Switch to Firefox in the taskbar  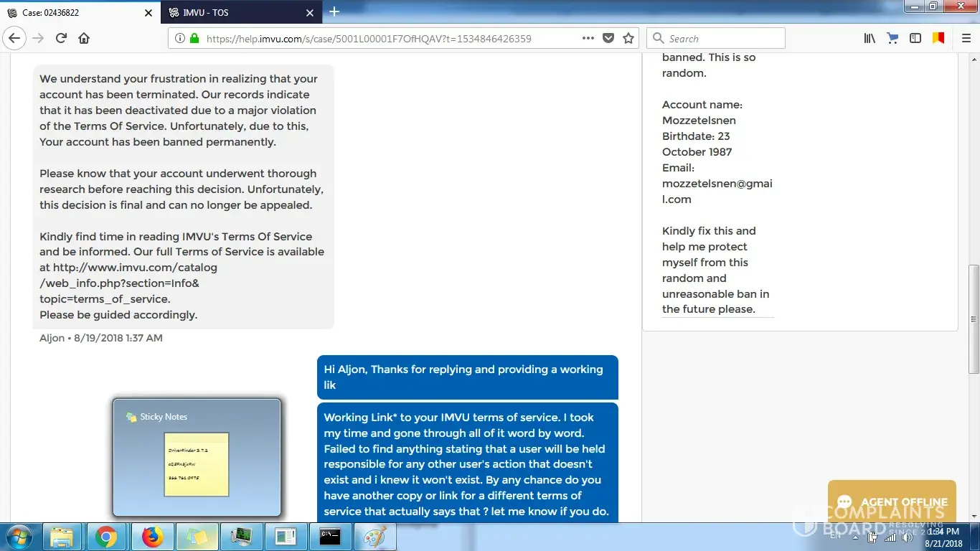point(152,537)
